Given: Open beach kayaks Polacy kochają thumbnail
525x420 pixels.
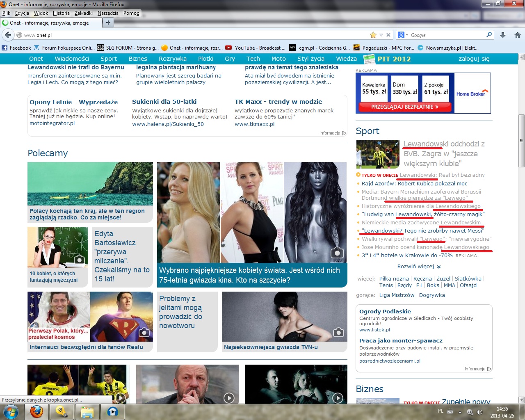Looking at the screenshot, I should 90,183.
